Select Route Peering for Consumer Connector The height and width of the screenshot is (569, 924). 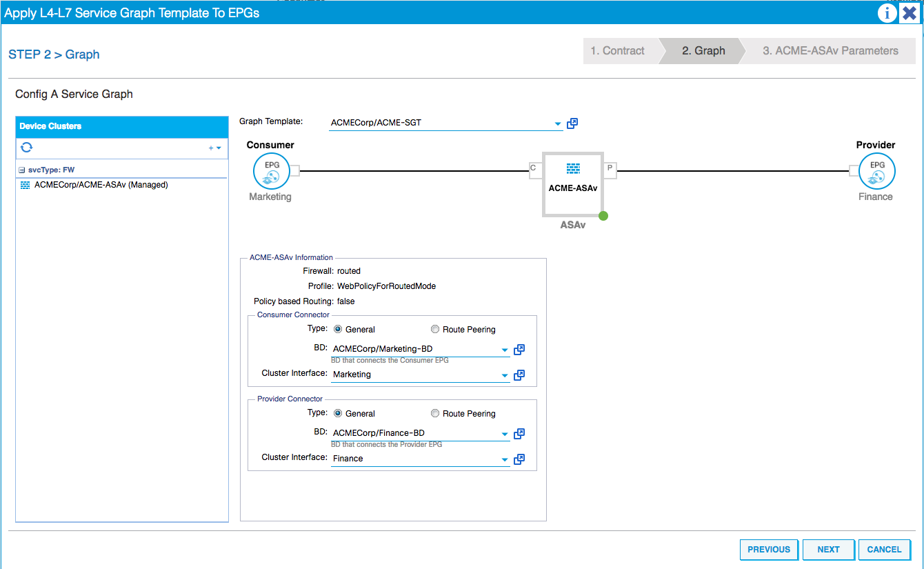(x=435, y=329)
